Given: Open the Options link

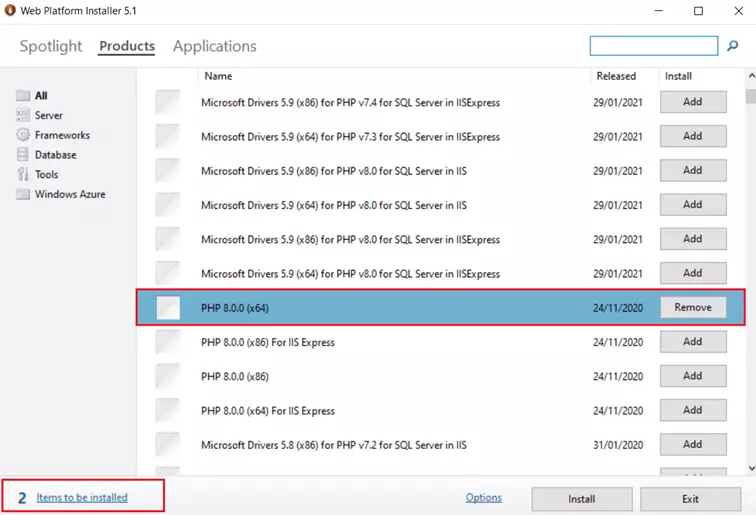Looking at the screenshot, I should pos(484,498).
